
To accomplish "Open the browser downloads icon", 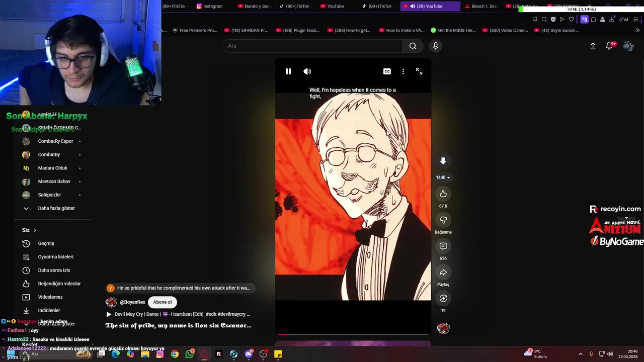I will (612, 20).
